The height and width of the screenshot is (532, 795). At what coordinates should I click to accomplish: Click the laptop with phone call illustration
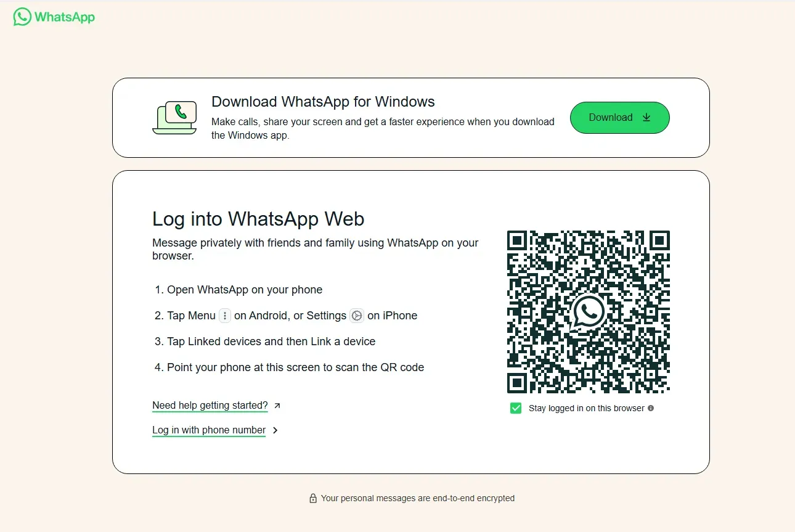click(x=174, y=118)
